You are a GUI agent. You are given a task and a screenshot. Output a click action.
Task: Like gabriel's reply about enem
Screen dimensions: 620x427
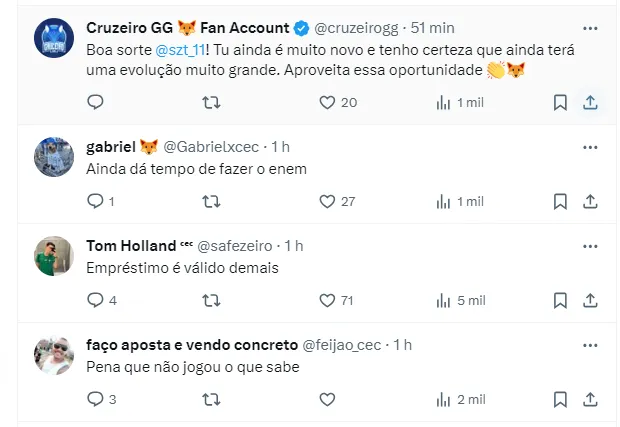pos(337,202)
